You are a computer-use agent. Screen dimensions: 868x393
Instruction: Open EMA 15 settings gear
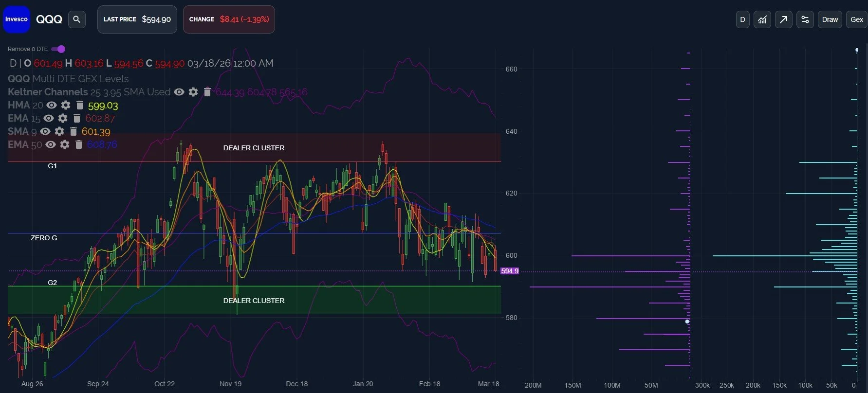click(x=63, y=118)
